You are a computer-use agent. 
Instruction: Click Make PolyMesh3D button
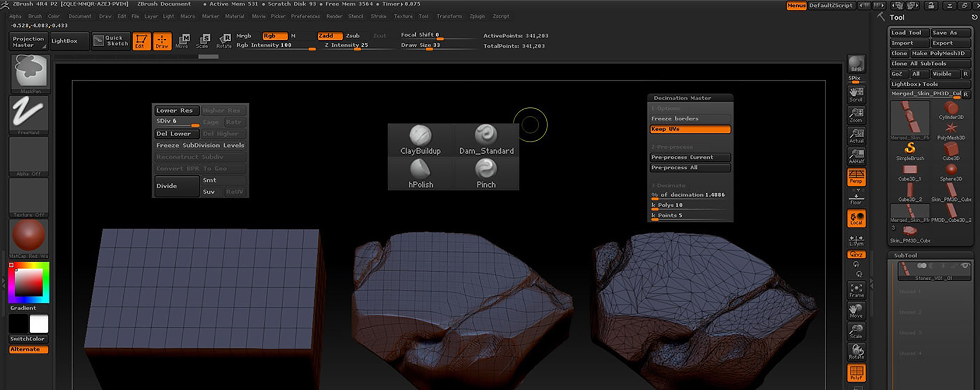click(x=941, y=53)
